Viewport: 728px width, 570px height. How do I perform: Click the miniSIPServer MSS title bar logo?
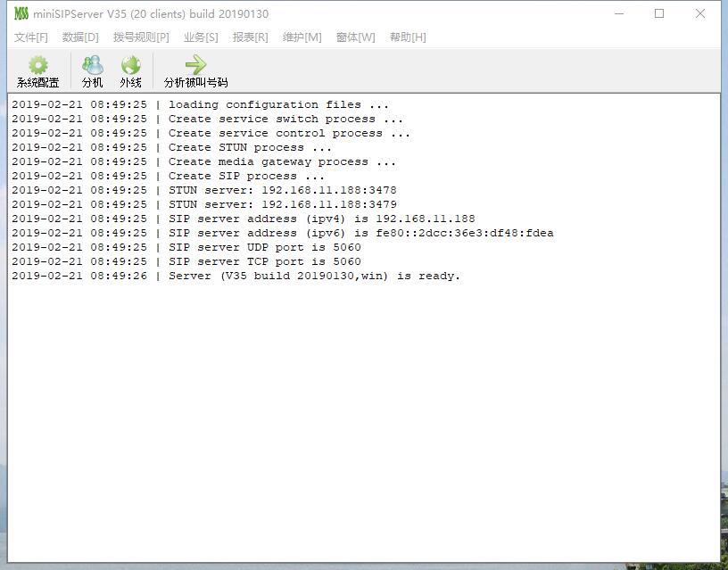pyautogui.click(x=21, y=13)
